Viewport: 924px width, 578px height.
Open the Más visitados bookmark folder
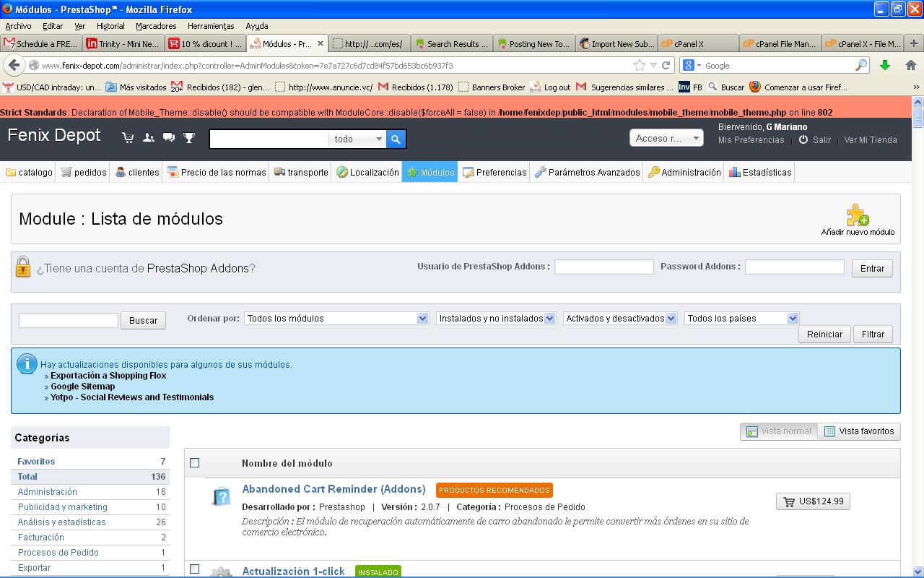click(136, 87)
